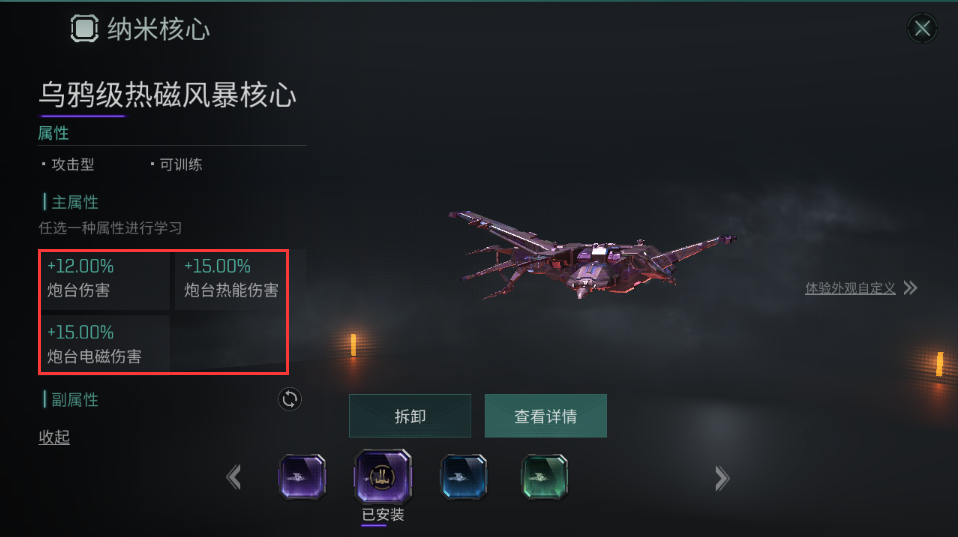The image size is (958, 537).
Task: Select the installed purple core with emblem
Action: (x=383, y=477)
